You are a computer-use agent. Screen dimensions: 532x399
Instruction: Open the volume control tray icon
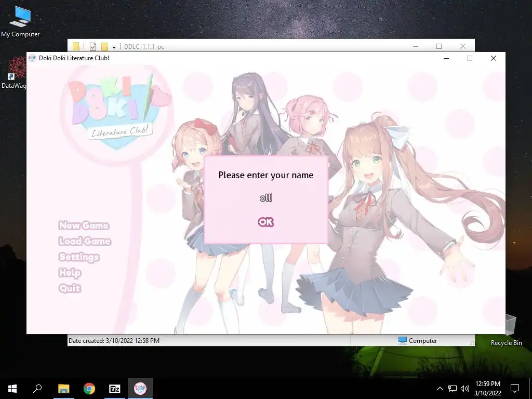click(465, 389)
